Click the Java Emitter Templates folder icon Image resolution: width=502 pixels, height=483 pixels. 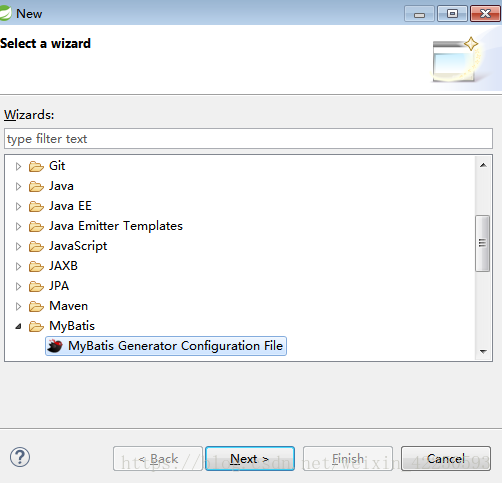[36, 226]
